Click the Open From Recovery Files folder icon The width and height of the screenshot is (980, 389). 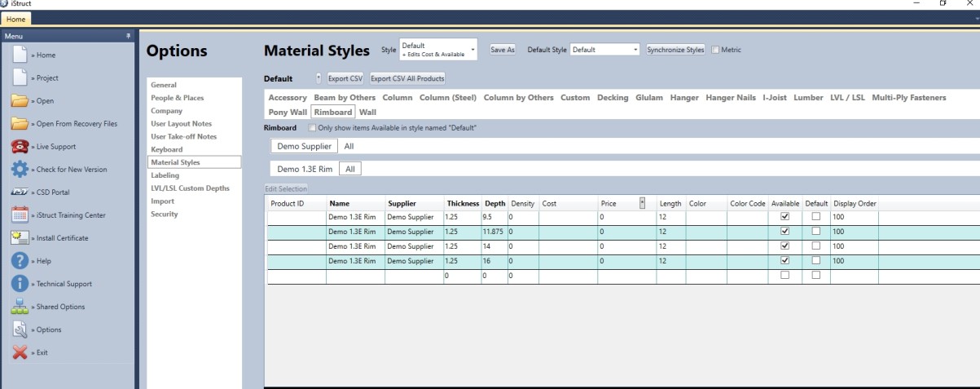point(20,124)
